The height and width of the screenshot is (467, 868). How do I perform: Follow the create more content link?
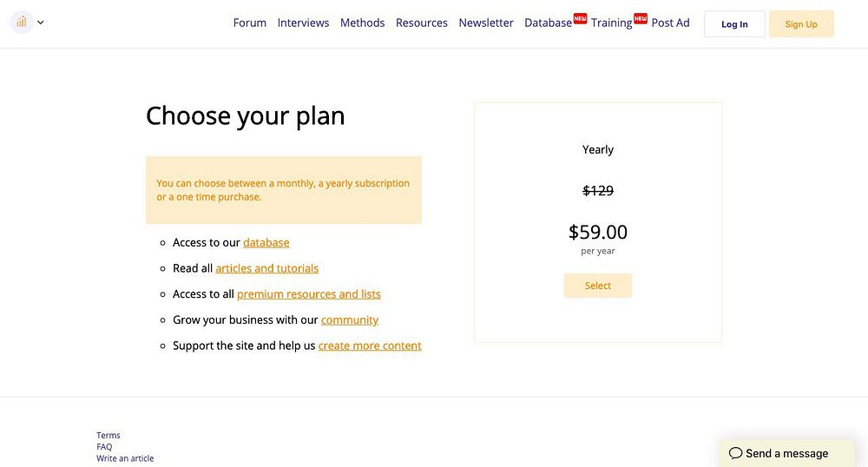point(370,345)
